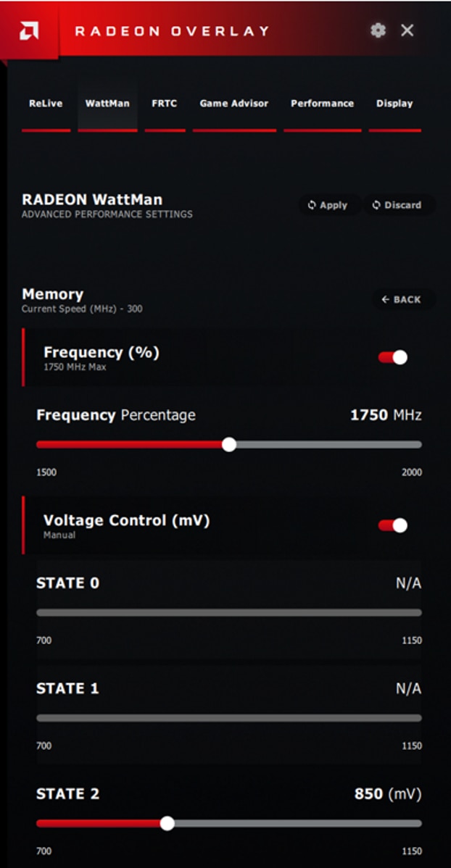
Task: Click the Apply button
Action: 328,205
